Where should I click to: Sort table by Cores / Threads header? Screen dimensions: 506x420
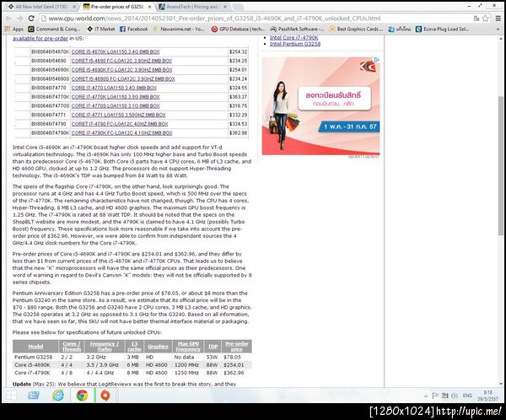click(x=72, y=347)
